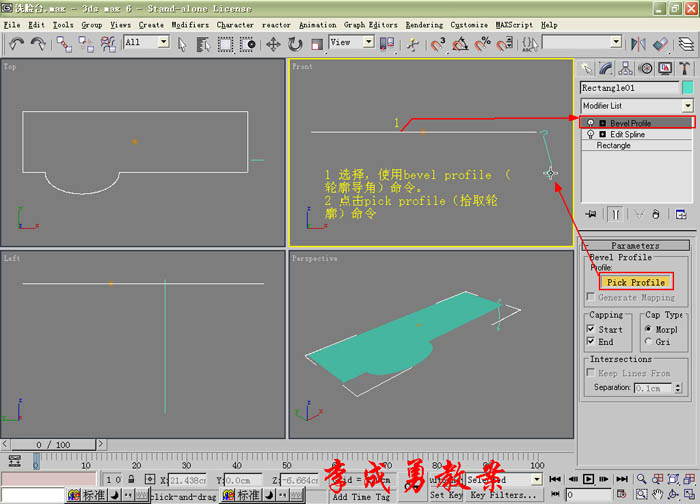This screenshot has width=700, height=504.
Task: Activate the Select and Move tool
Action: pos(273,44)
